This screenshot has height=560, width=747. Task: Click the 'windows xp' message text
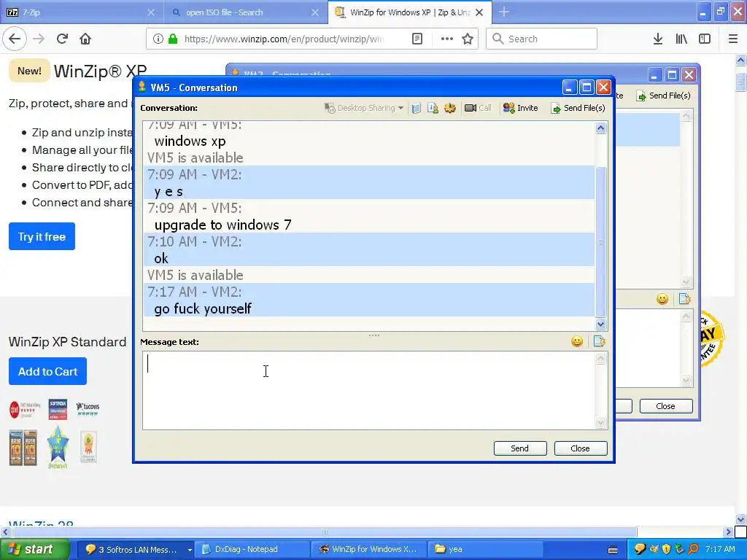pos(190,141)
